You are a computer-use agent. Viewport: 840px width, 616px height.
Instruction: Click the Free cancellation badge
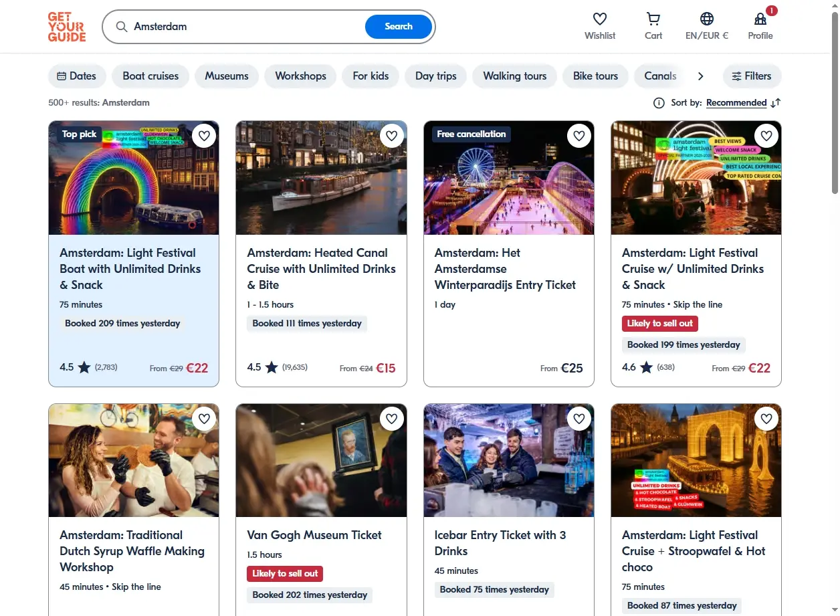click(x=471, y=134)
